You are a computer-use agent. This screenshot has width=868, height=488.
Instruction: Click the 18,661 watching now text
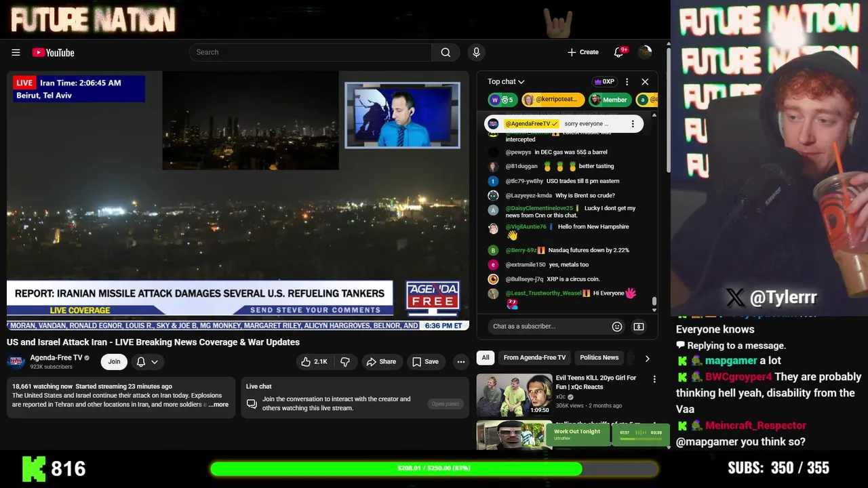click(42, 386)
